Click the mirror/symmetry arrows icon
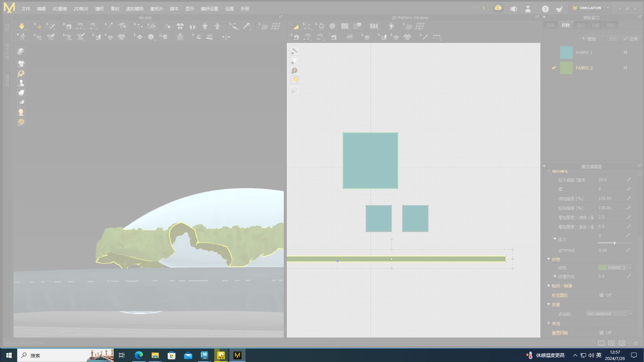This screenshot has width=644, height=362. click(226, 37)
